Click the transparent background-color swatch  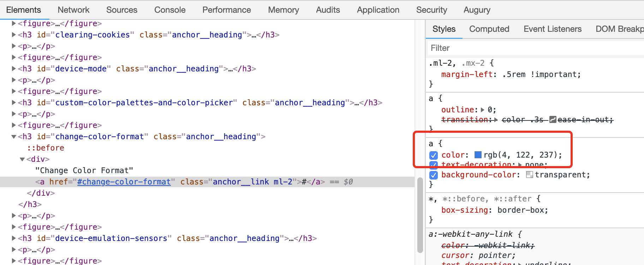529,175
